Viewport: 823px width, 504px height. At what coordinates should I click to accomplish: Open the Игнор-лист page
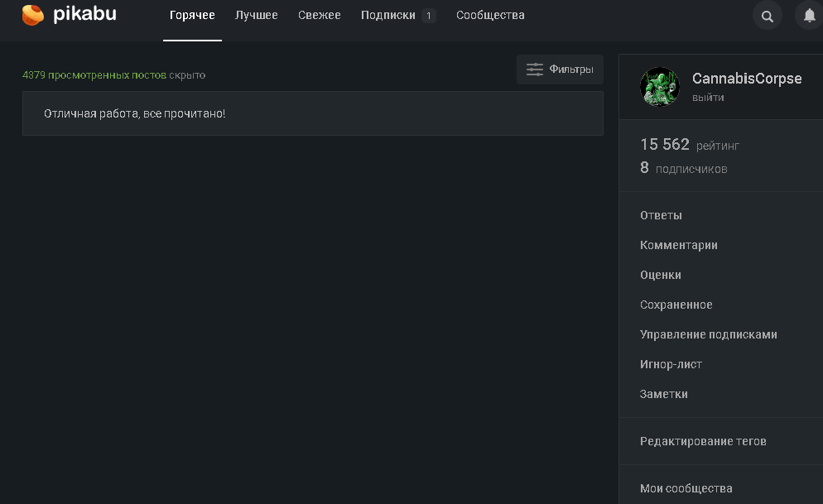tap(671, 364)
